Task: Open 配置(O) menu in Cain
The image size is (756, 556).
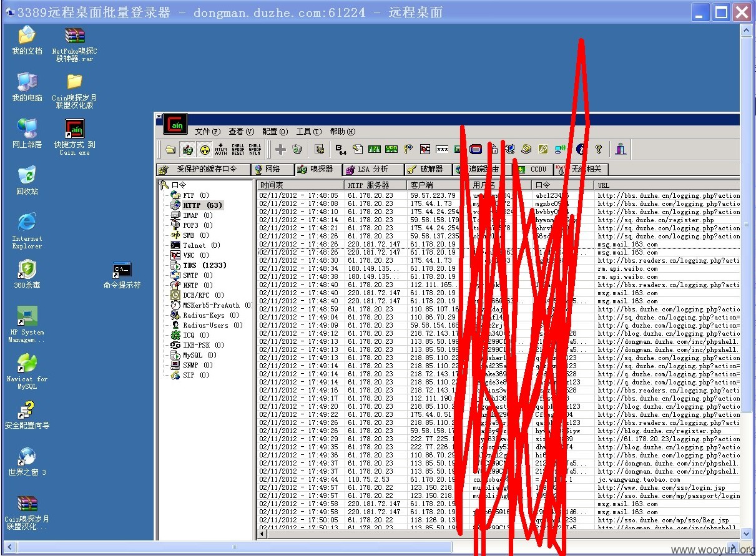Action: [275, 132]
